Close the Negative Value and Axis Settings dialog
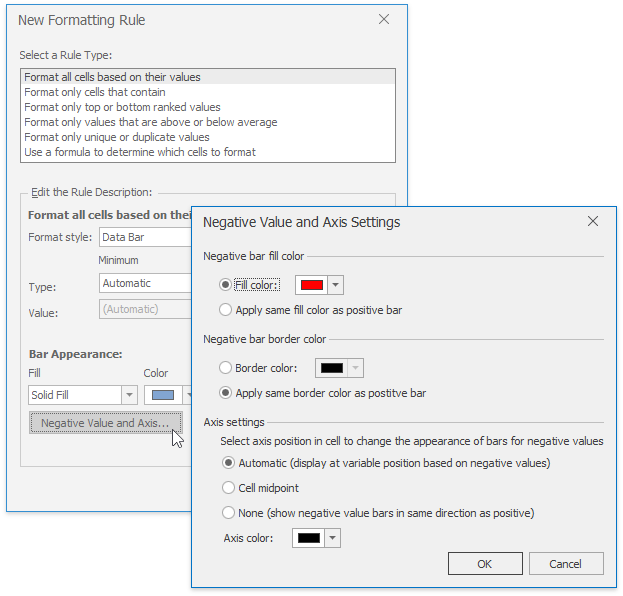The width and height of the screenshot is (623, 596). click(593, 221)
